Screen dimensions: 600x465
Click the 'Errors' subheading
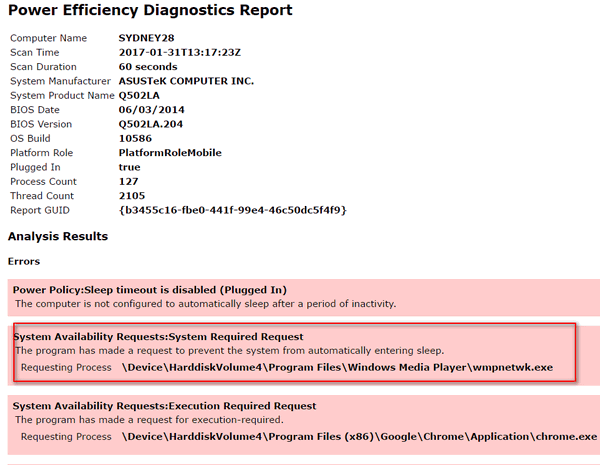pos(24,261)
